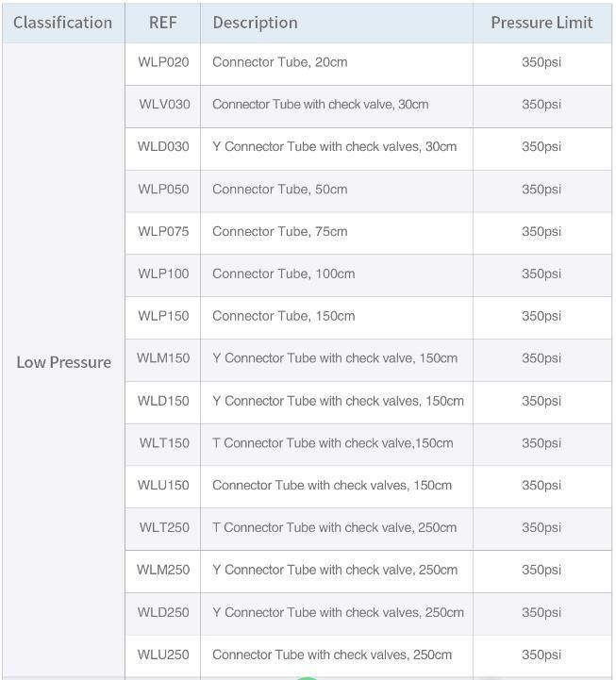
Task: Select 'T Connector Tube with check valve,150cm' text
Action: pos(333,443)
